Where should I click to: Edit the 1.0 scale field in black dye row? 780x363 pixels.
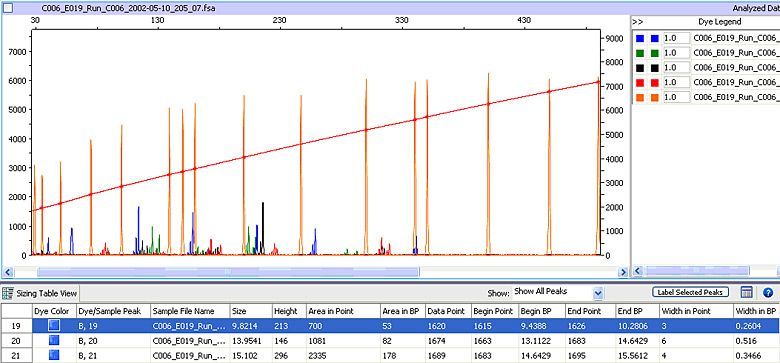tap(676, 68)
